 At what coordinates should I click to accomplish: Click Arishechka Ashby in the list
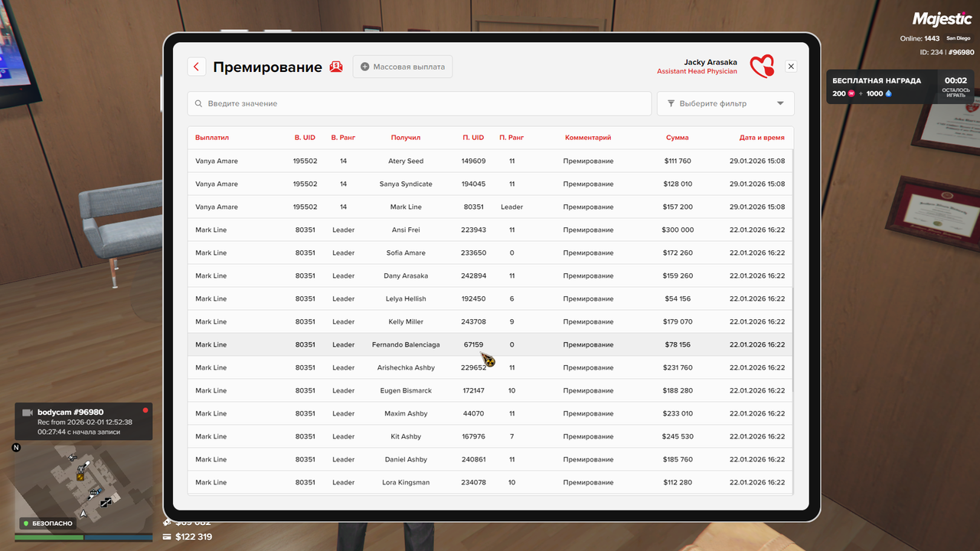[406, 368]
